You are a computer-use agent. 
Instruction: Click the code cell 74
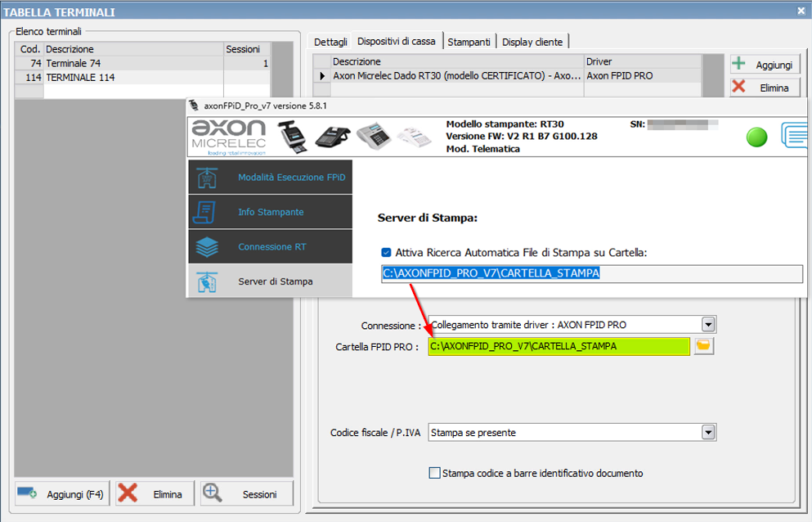(x=29, y=63)
